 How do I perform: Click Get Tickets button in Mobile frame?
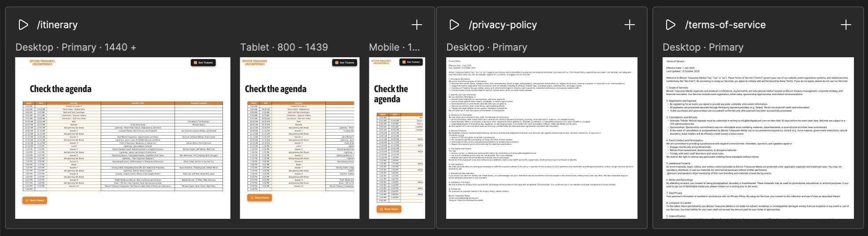pyautogui.click(x=411, y=62)
